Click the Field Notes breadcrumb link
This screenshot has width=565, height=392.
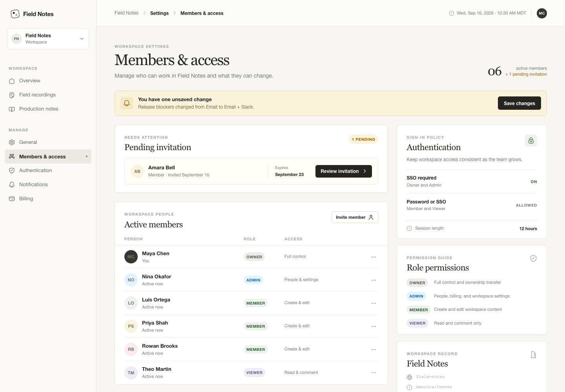[x=126, y=13]
